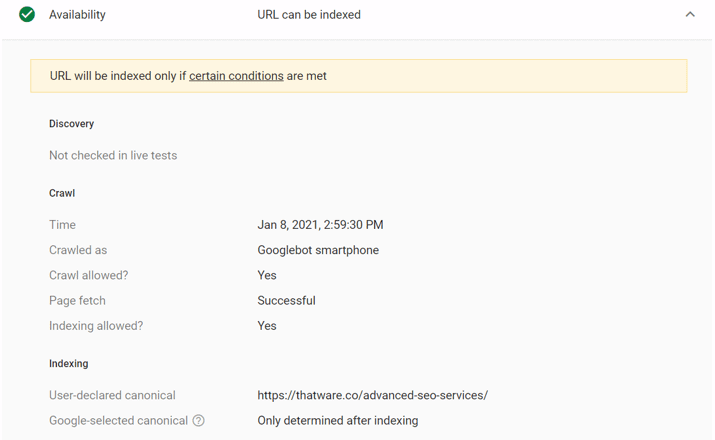Click the Page fetch "Successful" value

pyautogui.click(x=286, y=300)
